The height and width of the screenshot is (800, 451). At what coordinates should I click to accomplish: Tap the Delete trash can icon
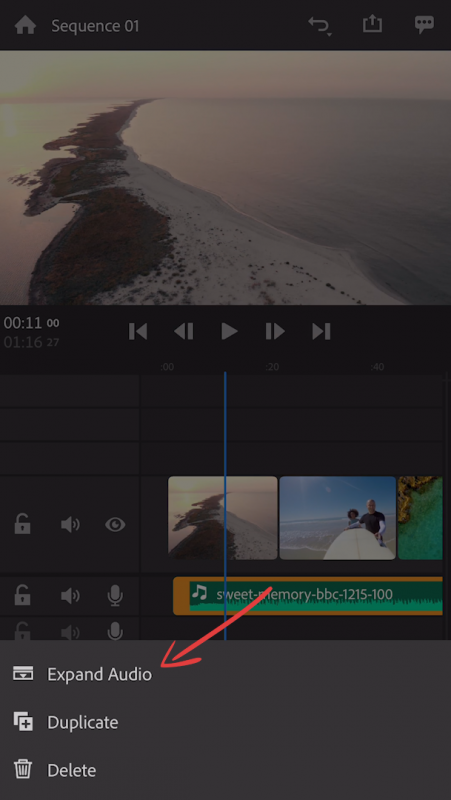coord(23,770)
